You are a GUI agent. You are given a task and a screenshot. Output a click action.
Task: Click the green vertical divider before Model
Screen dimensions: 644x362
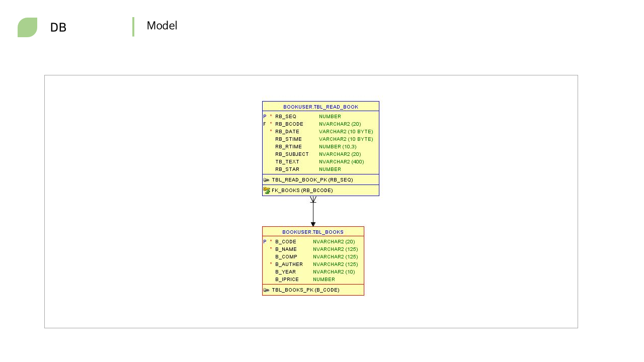click(x=133, y=27)
